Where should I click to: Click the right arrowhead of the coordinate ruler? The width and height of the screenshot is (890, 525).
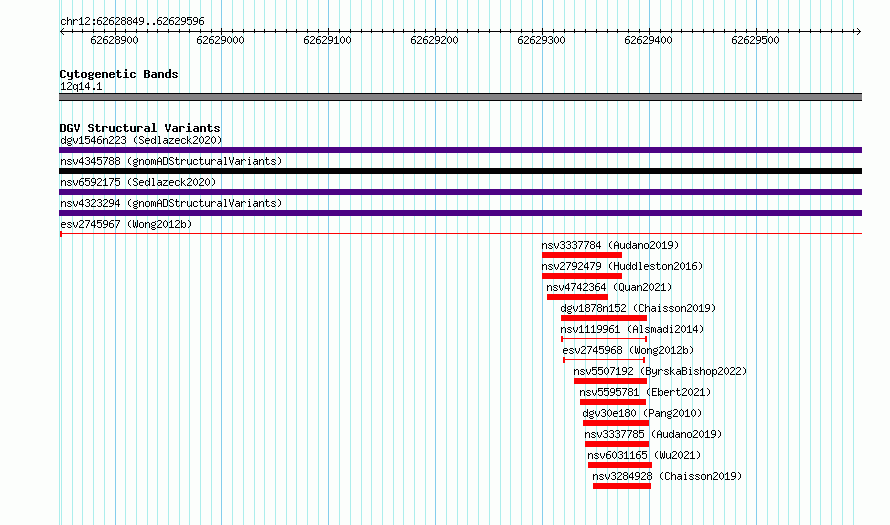click(859, 31)
